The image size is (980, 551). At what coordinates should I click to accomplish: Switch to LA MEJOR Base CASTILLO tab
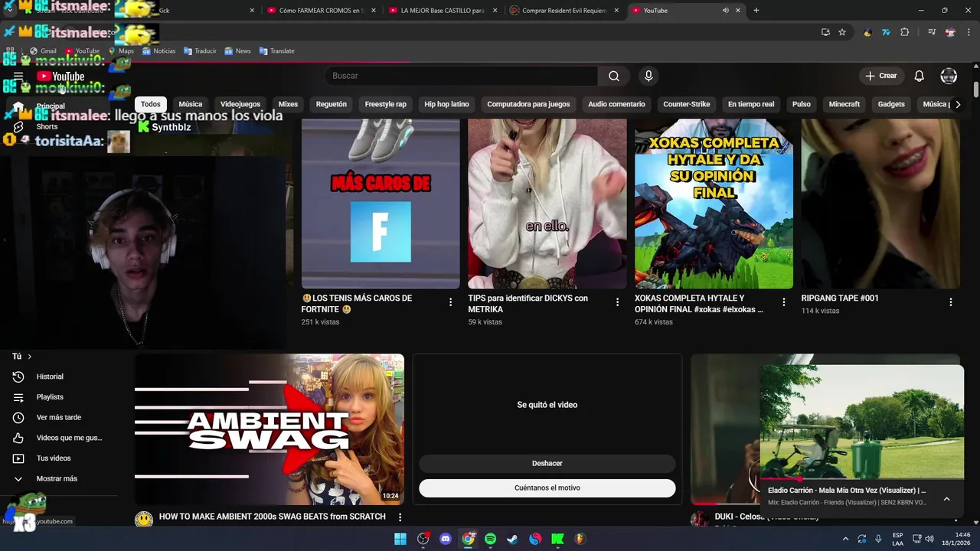coord(443,11)
